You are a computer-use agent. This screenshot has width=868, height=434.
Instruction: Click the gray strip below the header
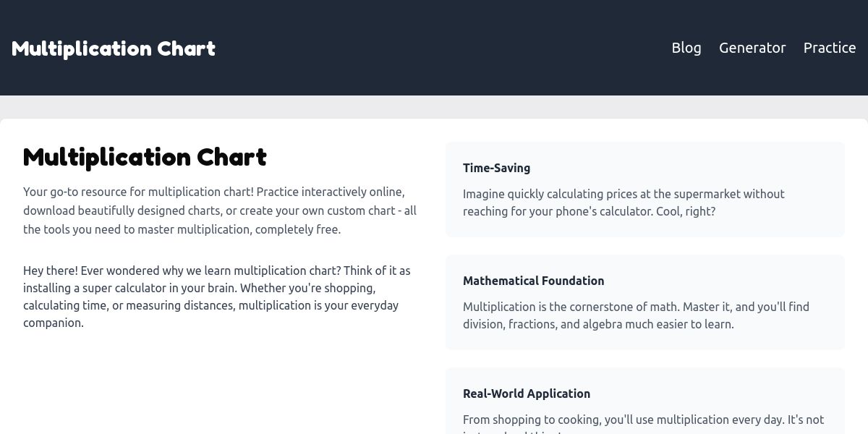(x=434, y=107)
